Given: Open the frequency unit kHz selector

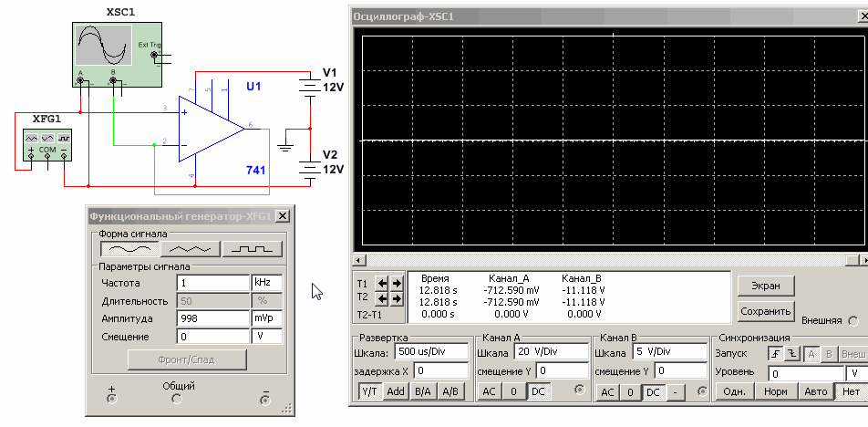Looking at the screenshot, I should (266, 283).
